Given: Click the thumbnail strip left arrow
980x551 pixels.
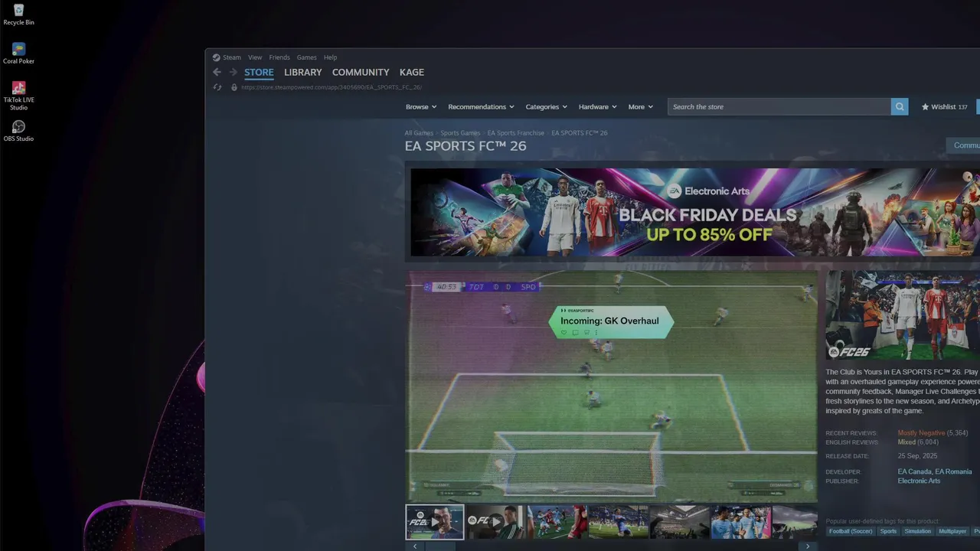Looking at the screenshot, I should pyautogui.click(x=415, y=546).
